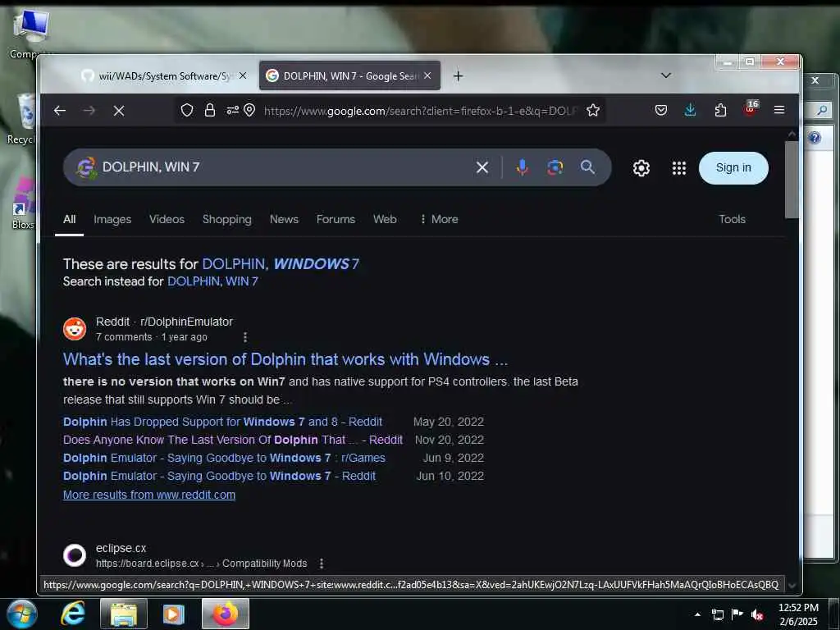Click the Firefox taskbar button
This screenshot has width=840, height=630.
(x=226, y=614)
